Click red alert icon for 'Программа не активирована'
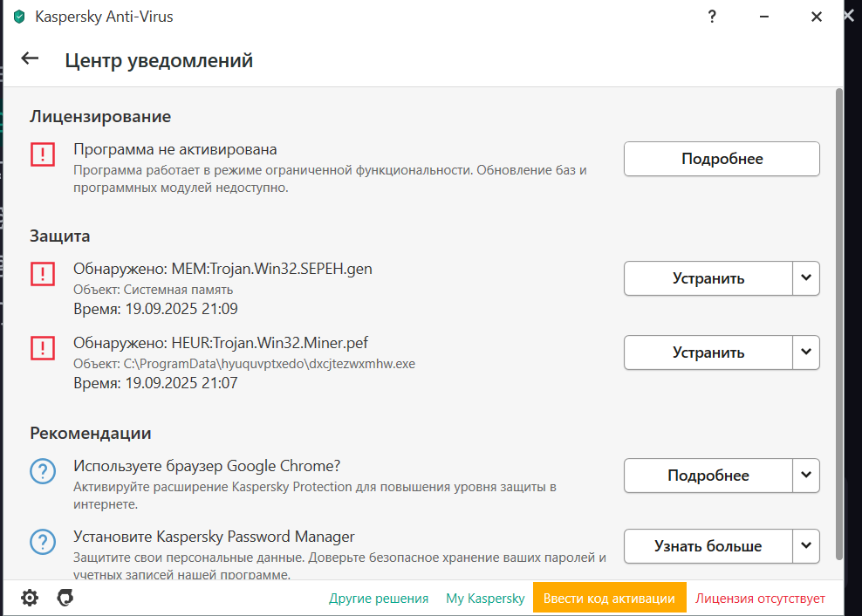This screenshot has width=862, height=616. (43, 154)
